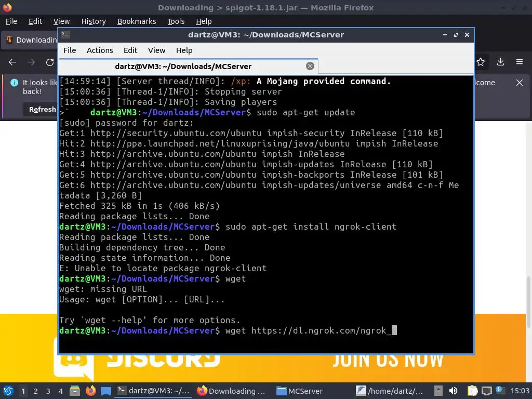Open the volume control tray icon
The image size is (532, 399).
pyautogui.click(x=453, y=391)
